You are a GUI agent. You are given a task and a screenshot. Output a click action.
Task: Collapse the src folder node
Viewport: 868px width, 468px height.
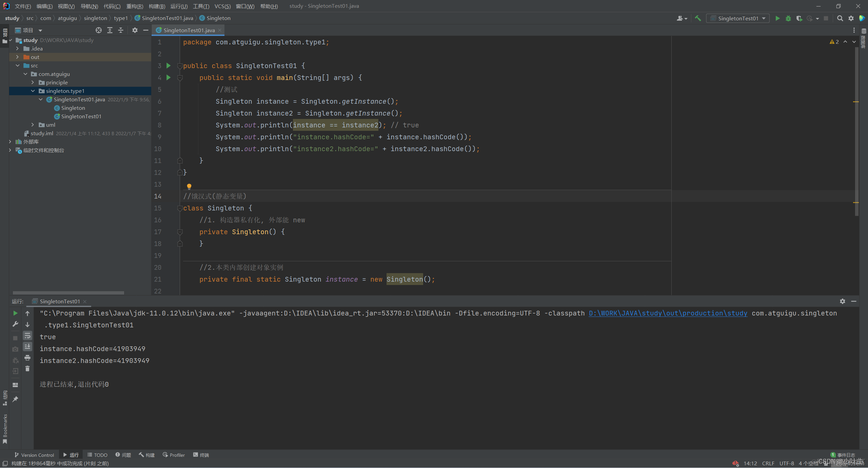(x=18, y=65)
